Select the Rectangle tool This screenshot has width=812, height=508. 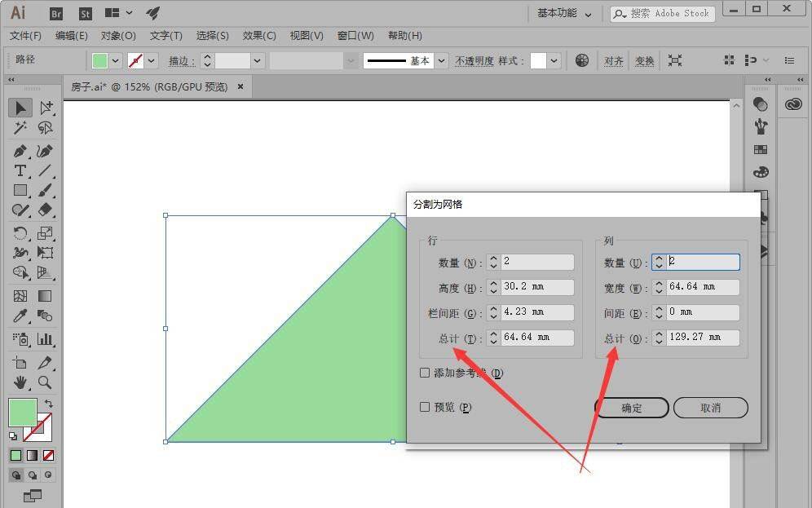tap(20, 191)
